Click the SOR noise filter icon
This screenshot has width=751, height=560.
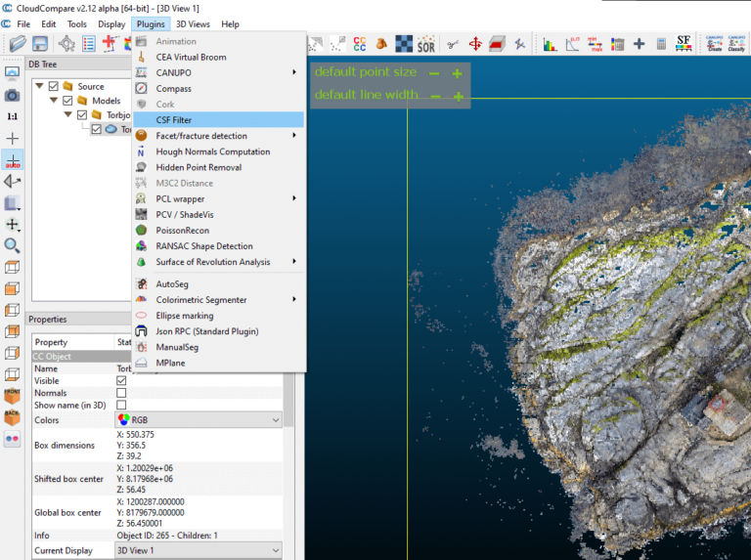(x=425, y=44)
